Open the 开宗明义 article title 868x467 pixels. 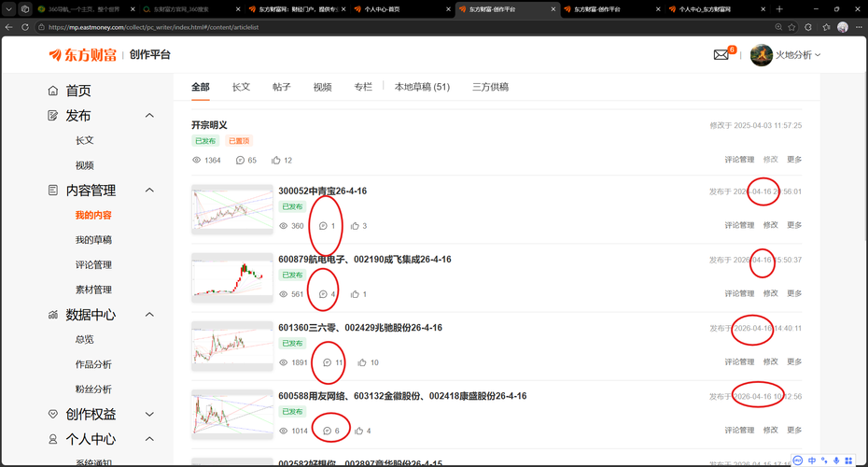click(x=209, y=125)
